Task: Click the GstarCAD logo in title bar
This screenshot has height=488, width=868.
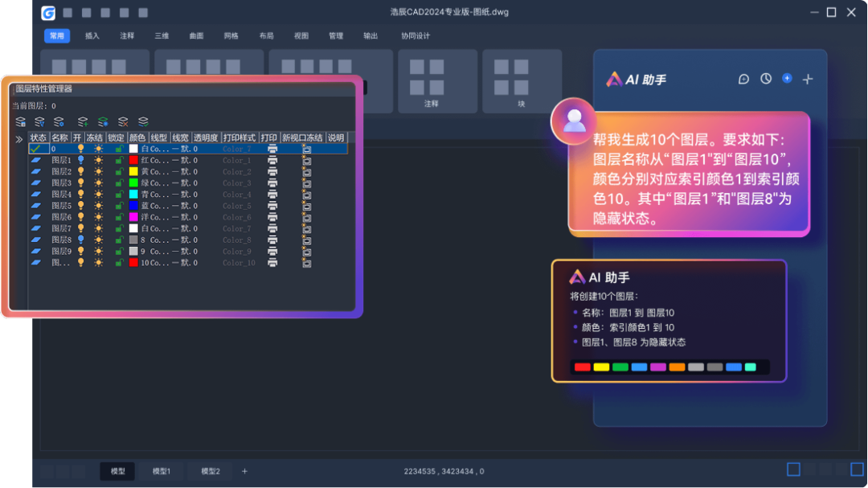Action: coord(48,12)
